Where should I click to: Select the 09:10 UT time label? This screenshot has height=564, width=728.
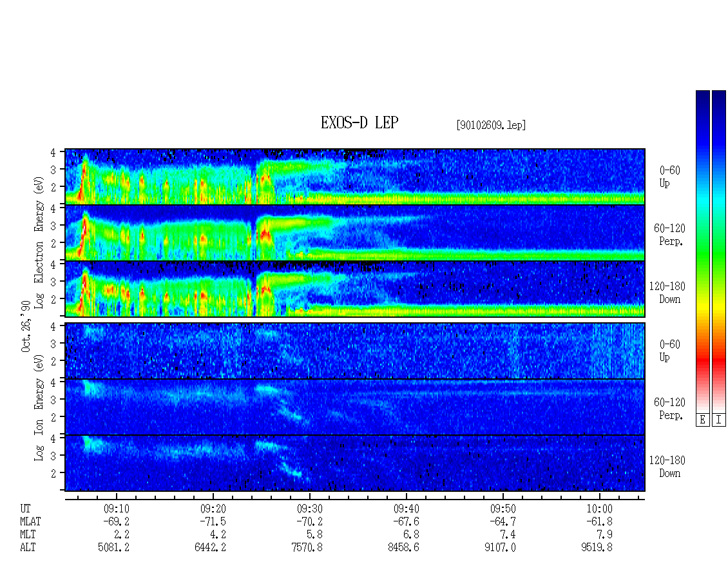coord(116,509)
